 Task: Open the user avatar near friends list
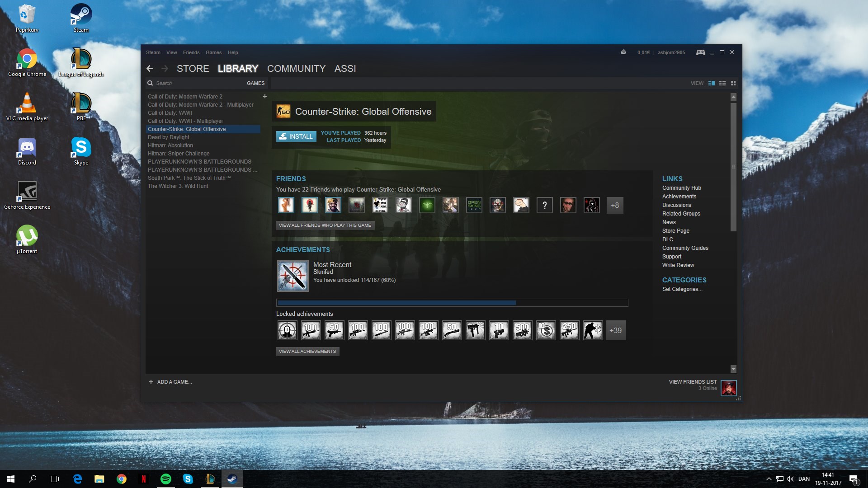pos(728,388)
